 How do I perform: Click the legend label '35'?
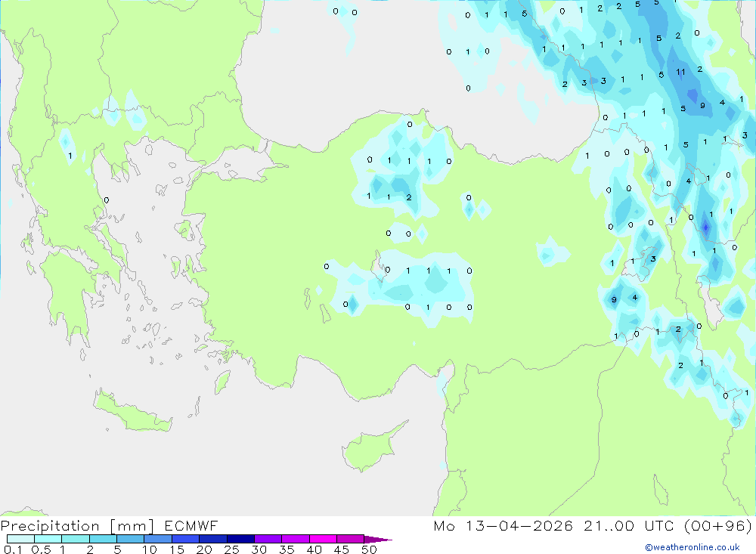tap(287, 549)
